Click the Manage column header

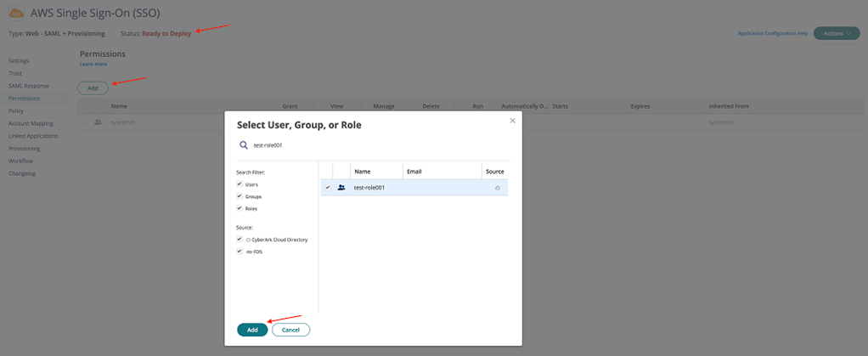click(x=384, y=105)
